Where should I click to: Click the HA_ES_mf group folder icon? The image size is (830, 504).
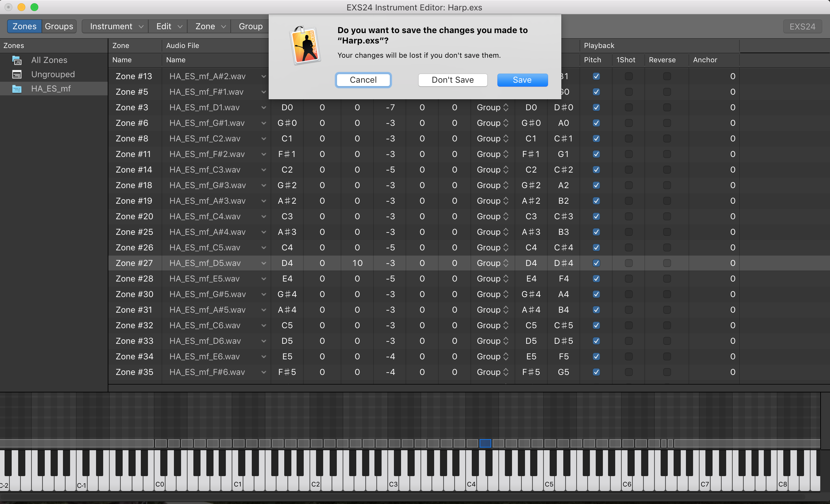17,89
